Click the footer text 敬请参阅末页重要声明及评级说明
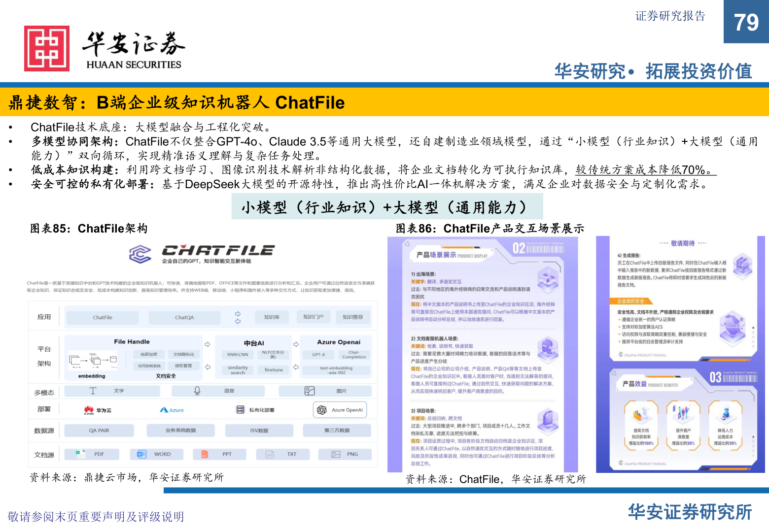Screen dimensions: 769x532 tap(96, 517)
